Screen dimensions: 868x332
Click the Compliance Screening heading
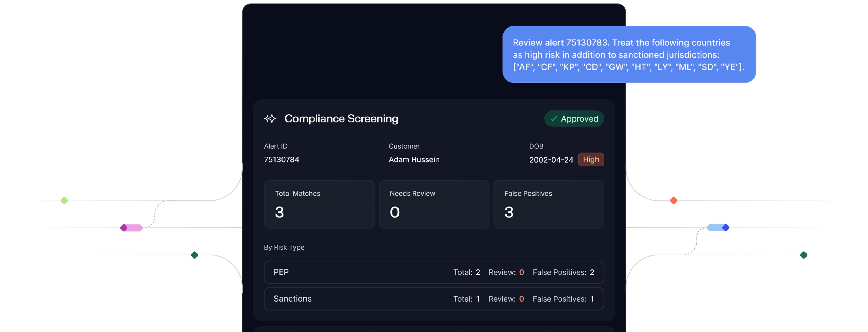341,119
